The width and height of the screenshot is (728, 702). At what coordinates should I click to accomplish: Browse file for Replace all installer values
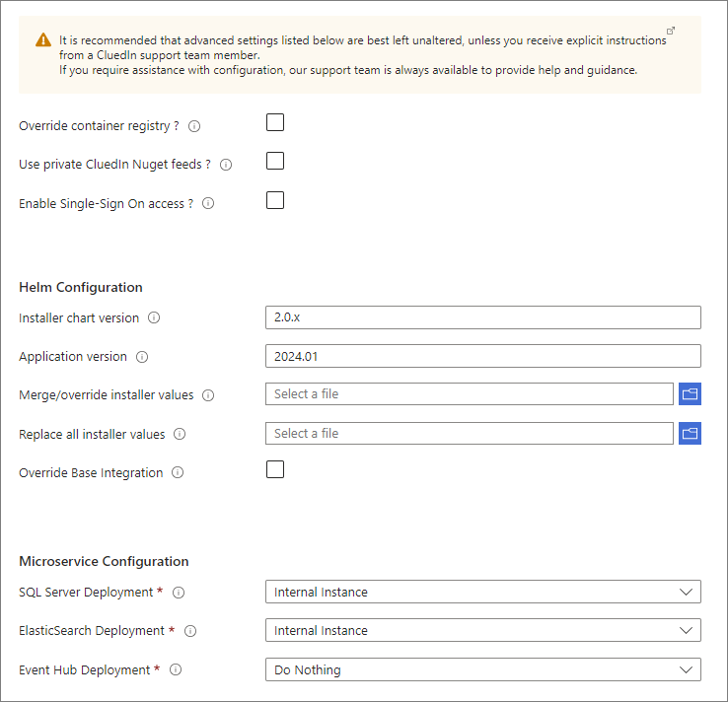coord(690,434)
